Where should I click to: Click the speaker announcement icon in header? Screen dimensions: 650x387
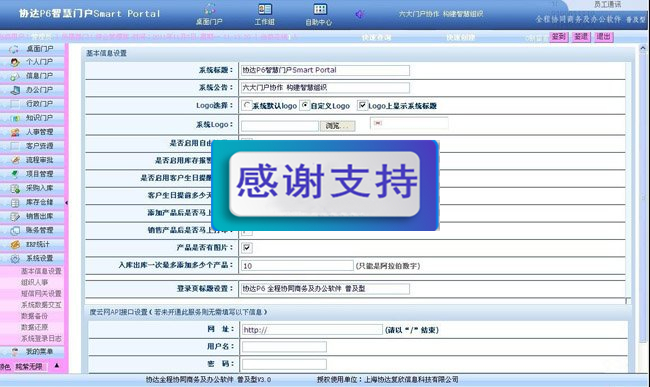(x=359, y=15)
